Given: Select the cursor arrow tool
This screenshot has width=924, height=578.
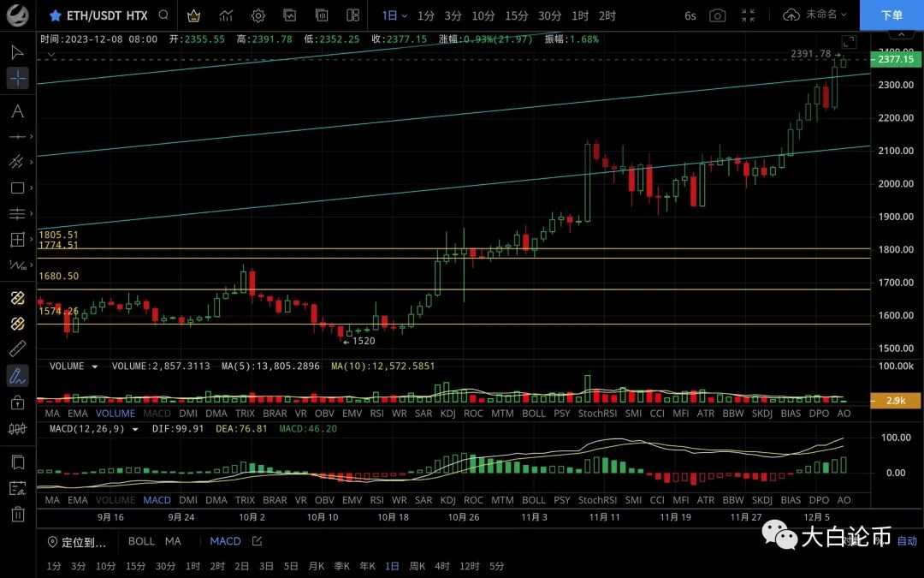Looking at the screenshot, I should point(18,52).
